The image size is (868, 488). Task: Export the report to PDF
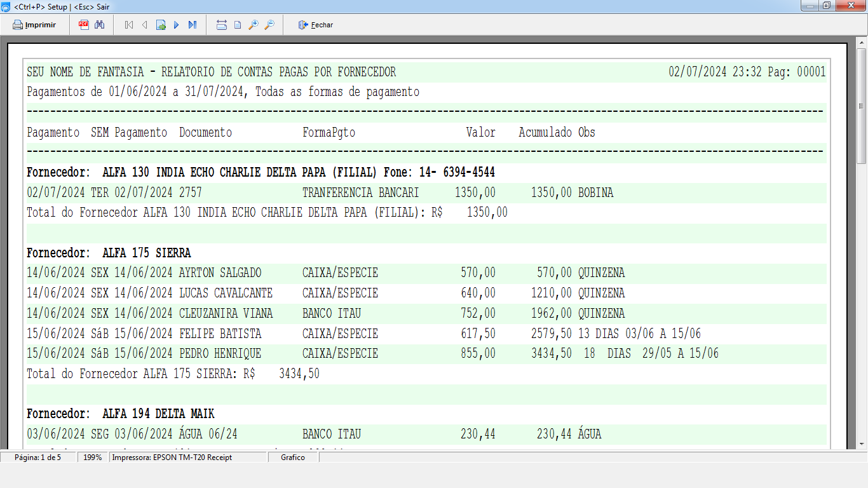coord(83,25)
